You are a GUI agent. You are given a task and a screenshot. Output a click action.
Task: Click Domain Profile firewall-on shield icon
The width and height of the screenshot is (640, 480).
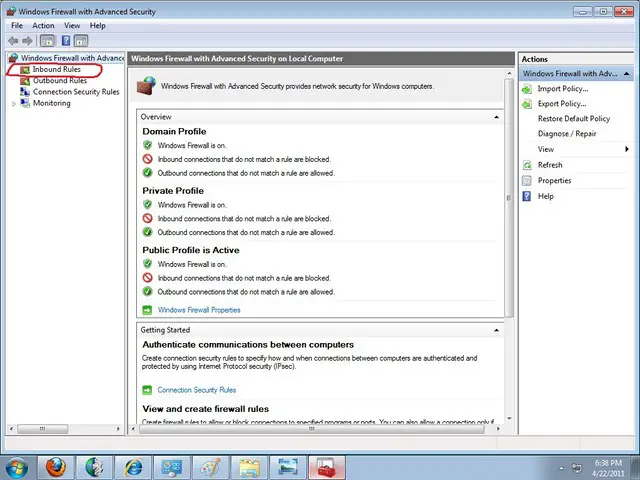(147, 145)
